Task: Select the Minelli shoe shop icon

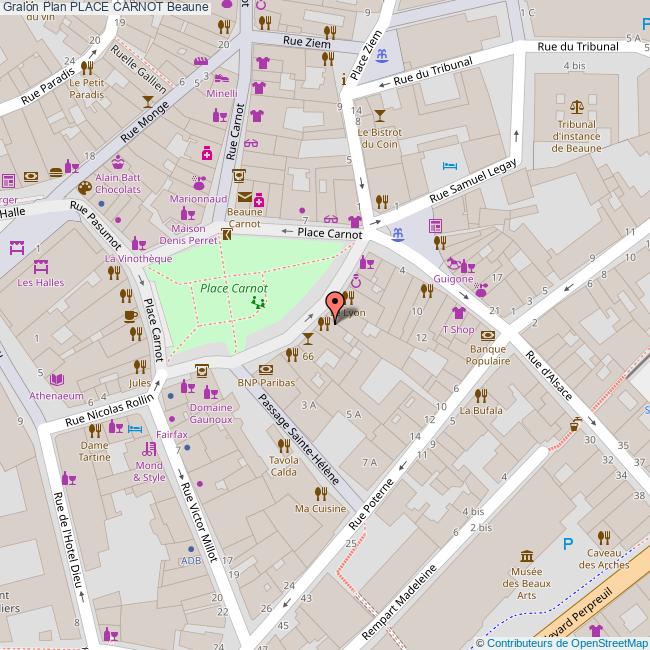Action: click(222, 77)
